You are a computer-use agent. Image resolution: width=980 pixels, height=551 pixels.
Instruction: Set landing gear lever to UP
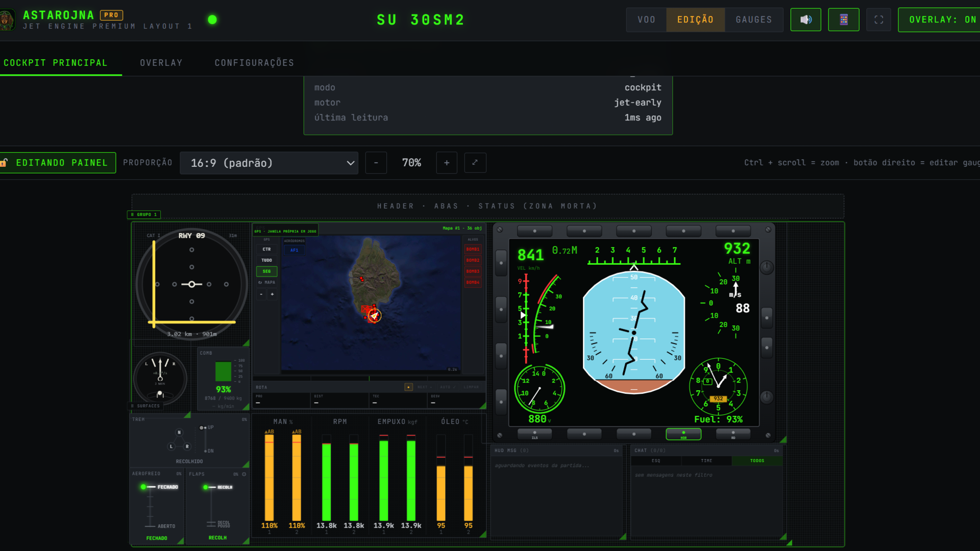207,428
